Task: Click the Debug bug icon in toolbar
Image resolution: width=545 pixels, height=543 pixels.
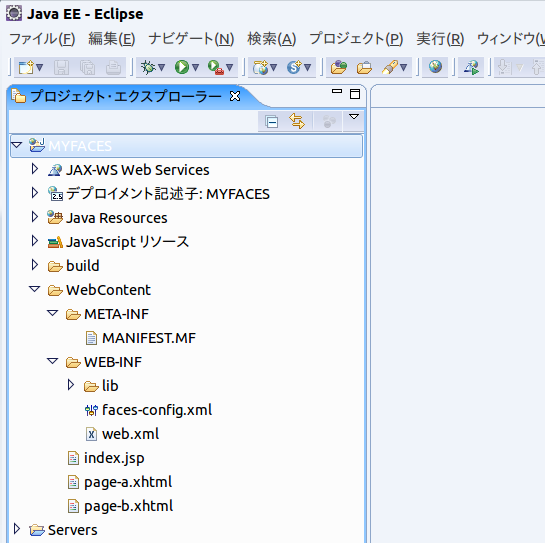Action: click(148, 67)
